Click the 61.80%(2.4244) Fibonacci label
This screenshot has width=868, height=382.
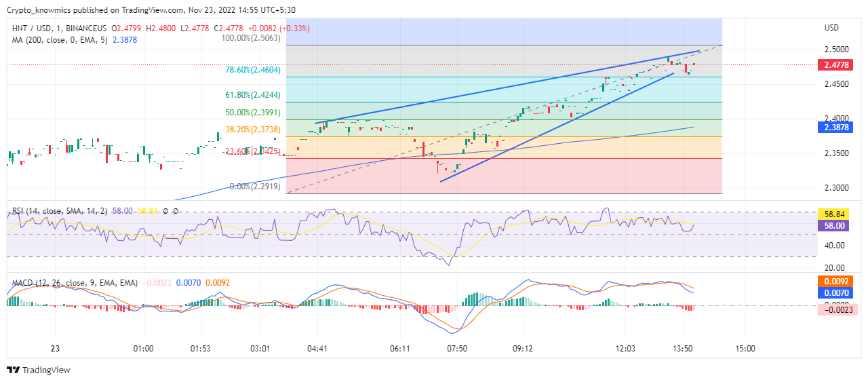point(252,95)
